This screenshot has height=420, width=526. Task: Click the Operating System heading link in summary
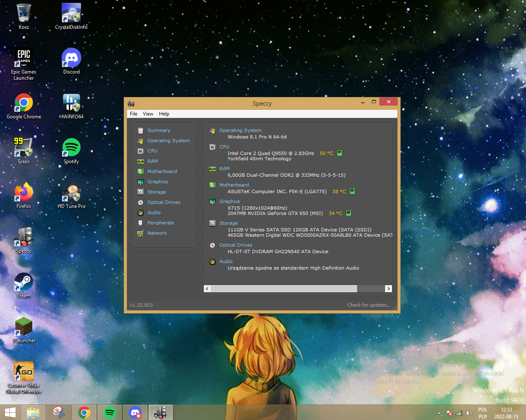(240, 130)
